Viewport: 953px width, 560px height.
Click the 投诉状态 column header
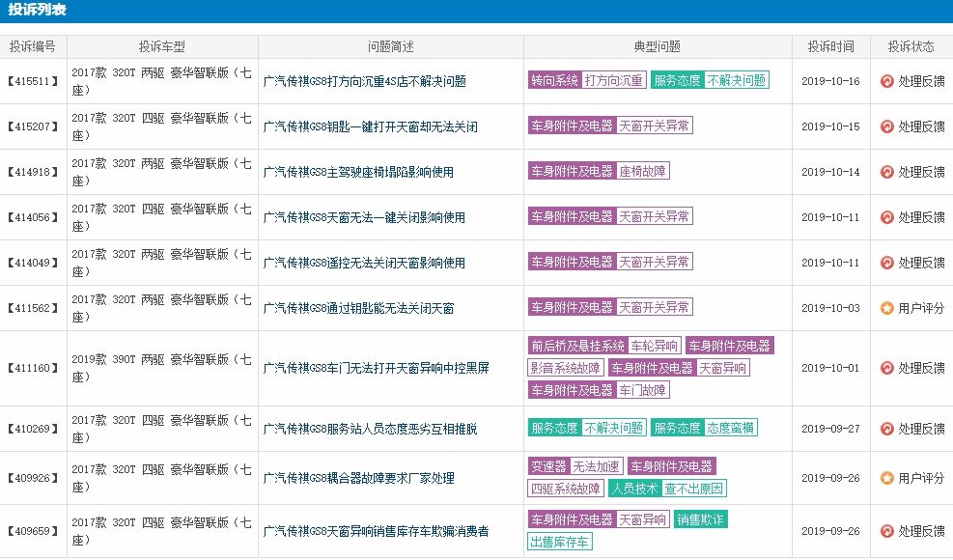(x=911, y=46)
